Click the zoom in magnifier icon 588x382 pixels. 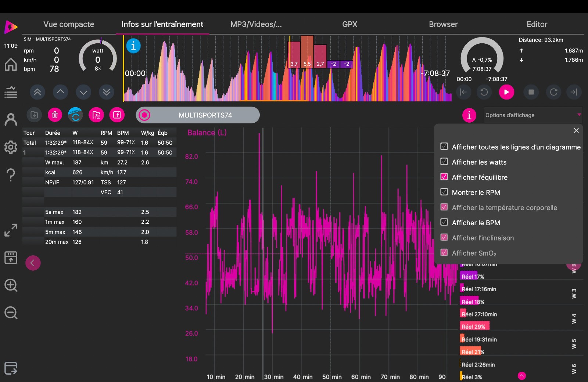(11, 285)
